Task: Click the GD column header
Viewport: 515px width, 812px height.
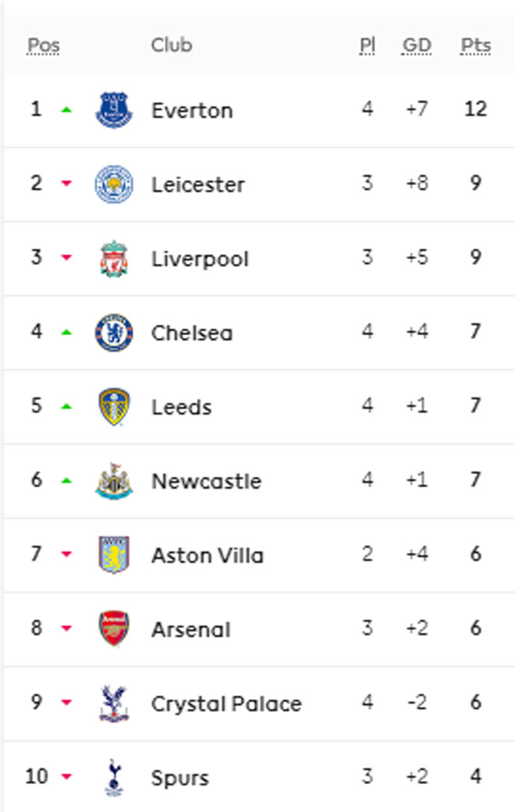Action: point(417,45)
